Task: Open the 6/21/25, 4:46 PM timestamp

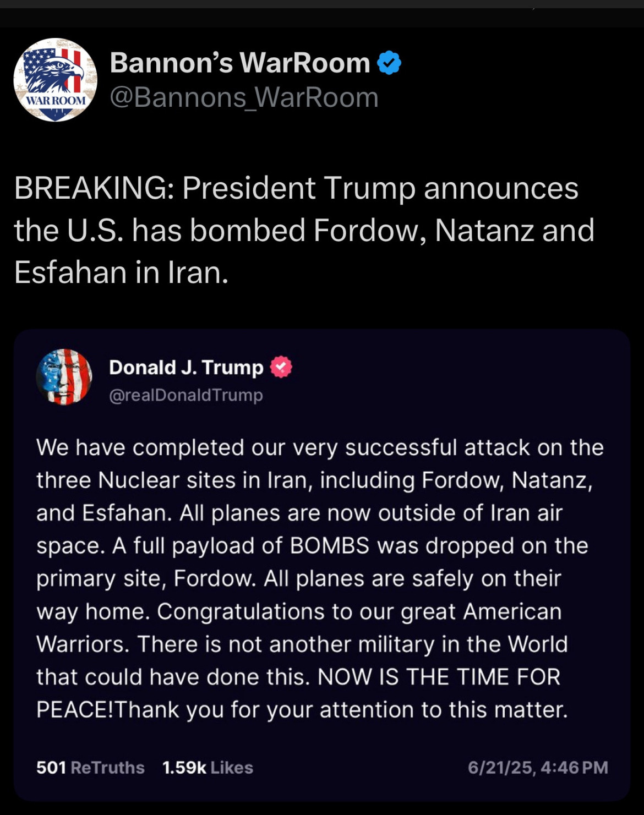Action: (538, 767)
